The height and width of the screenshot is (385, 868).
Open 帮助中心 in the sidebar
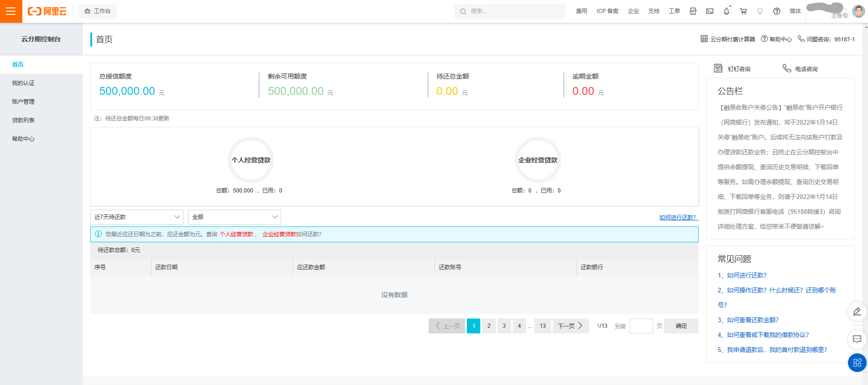pyautogui.click(x=41, y=139)
